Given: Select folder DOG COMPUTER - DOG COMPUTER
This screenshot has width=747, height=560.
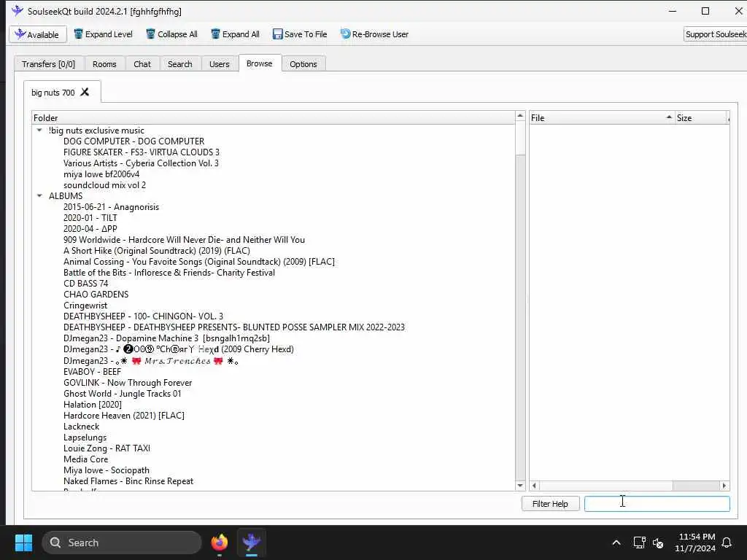Looking at the screenshot, I should (x=134, y=141).
